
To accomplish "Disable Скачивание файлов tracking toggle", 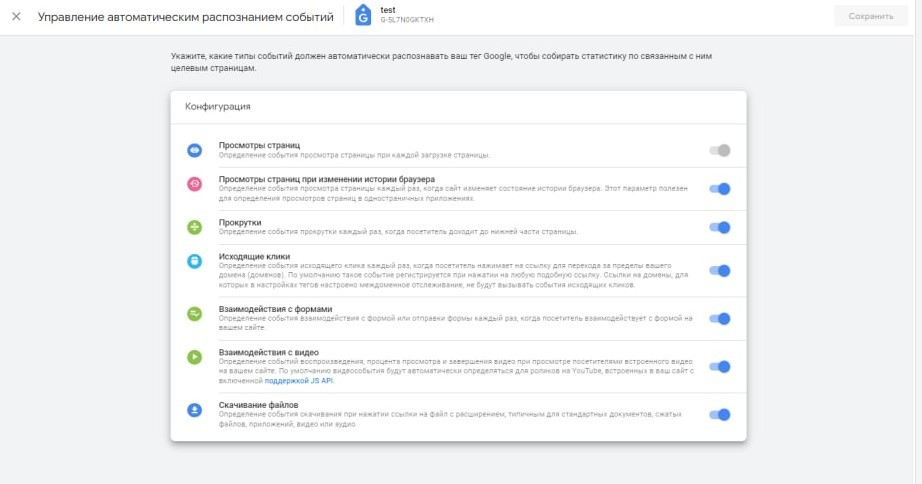I will point(720,415).
